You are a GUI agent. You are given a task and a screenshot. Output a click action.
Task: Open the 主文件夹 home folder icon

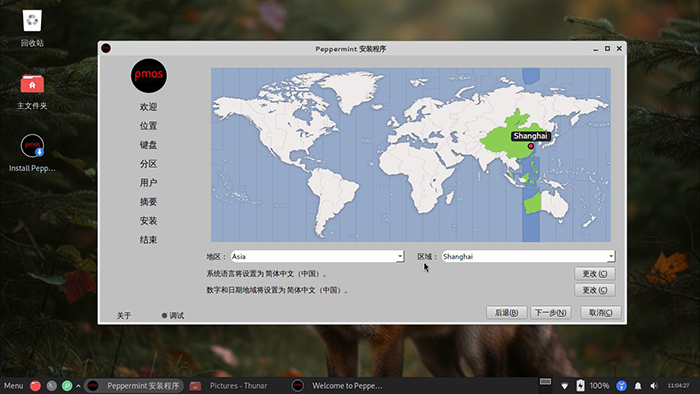(32, 92)
